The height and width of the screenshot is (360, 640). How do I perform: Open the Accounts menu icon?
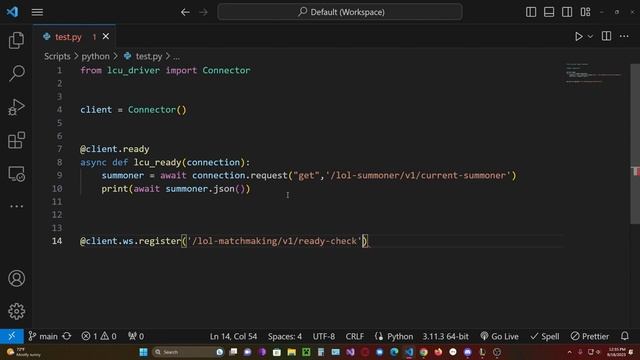coord(16,278)
